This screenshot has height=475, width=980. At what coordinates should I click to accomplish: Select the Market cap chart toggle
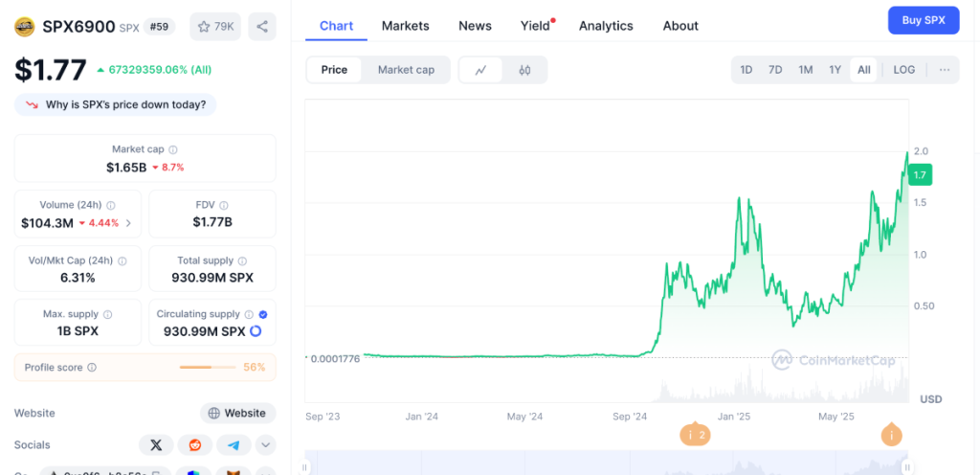point(406,70)
